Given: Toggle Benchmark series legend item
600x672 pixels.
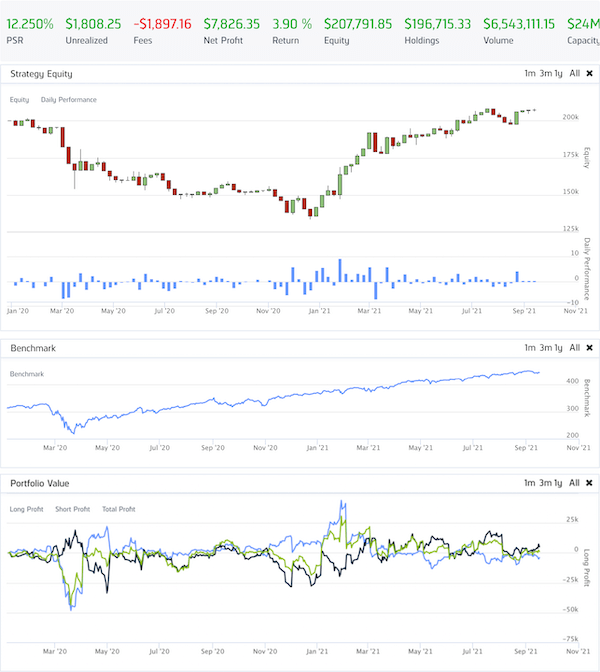Looking at the screenshot, I should coord(26,374).
